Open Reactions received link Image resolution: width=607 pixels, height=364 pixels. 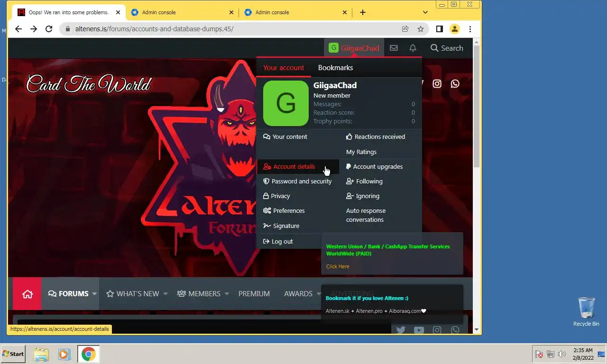[x=376, y=136]
